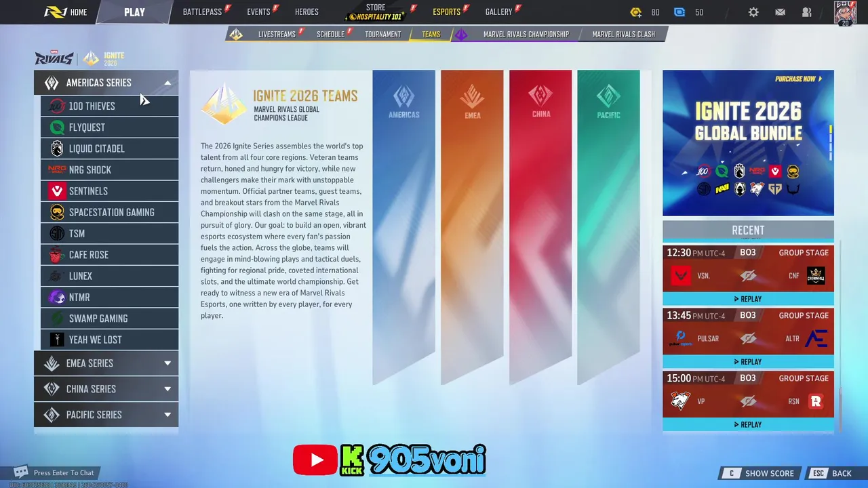Select the China region banner
The image size is (868, 488).
[540, 227]
